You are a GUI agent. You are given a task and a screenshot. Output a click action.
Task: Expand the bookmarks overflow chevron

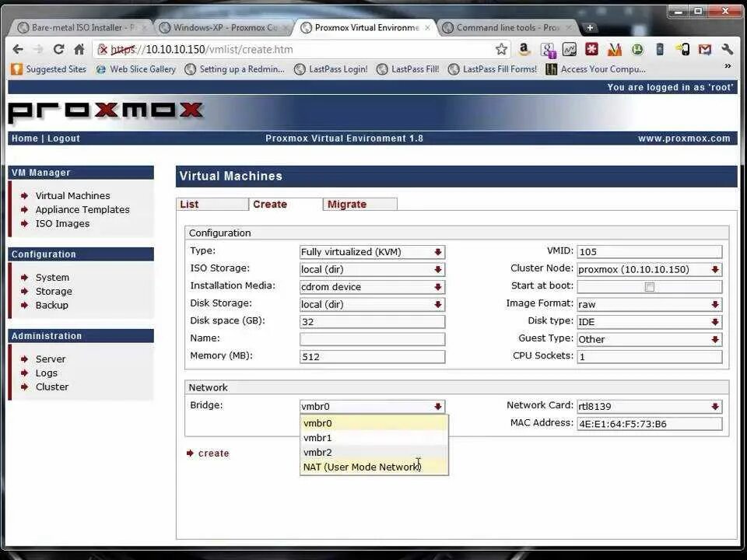(x=728, y=66)
